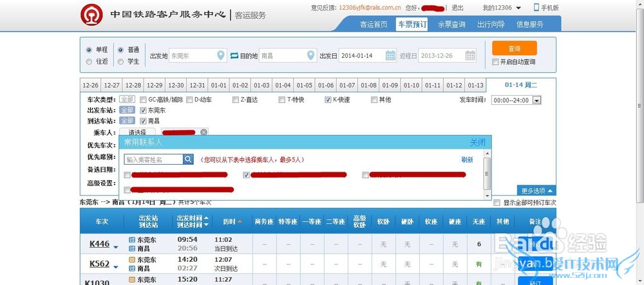
Task: Swap departure and destination stations
Action: point(234,55)
